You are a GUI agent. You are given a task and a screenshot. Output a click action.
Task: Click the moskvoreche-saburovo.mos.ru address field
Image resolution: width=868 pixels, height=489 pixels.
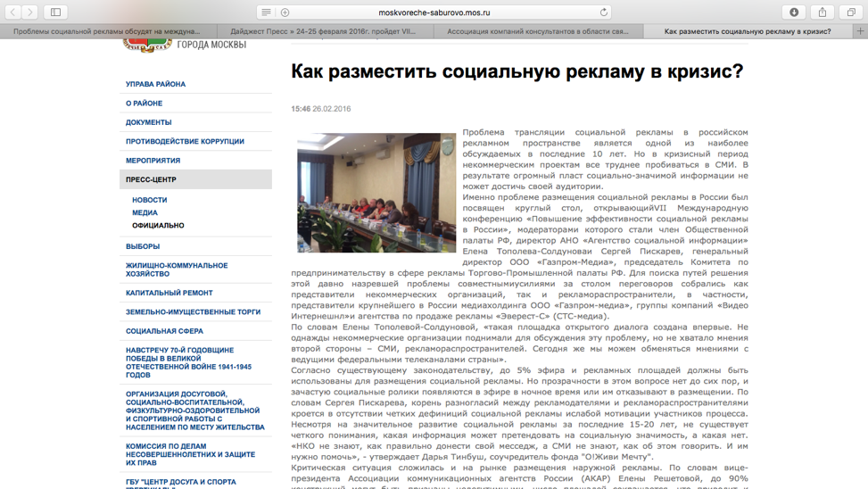(x=434, y=12)
